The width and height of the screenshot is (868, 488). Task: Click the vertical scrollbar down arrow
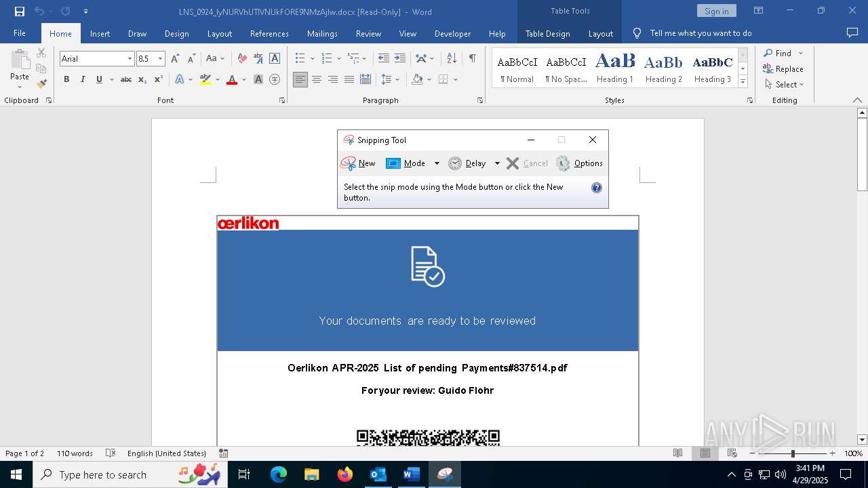862,439
